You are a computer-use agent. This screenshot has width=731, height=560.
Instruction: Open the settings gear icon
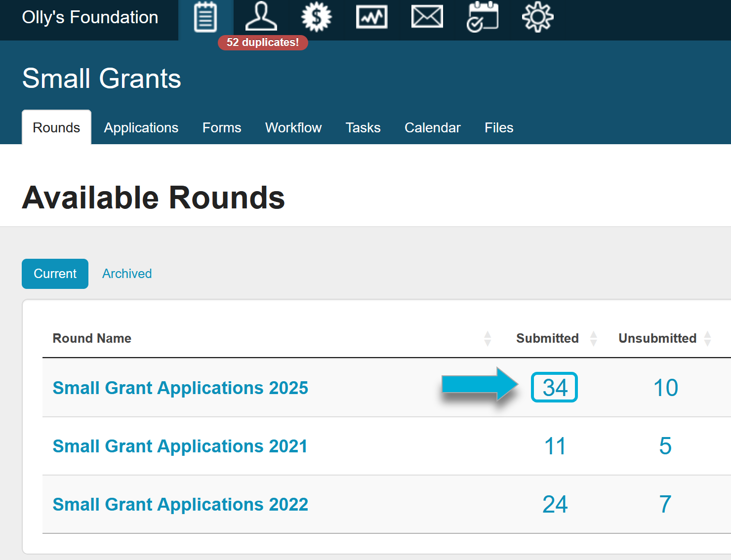point(537,17)
